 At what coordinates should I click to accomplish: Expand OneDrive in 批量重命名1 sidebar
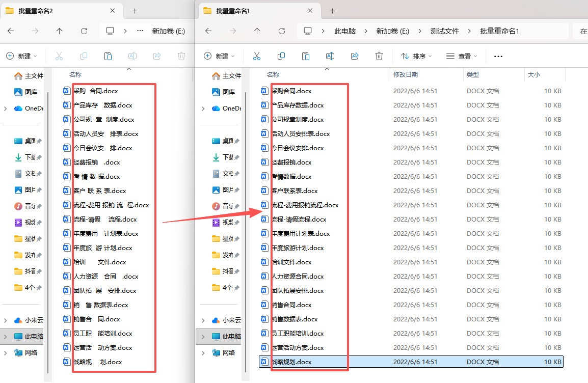(203, 108)
